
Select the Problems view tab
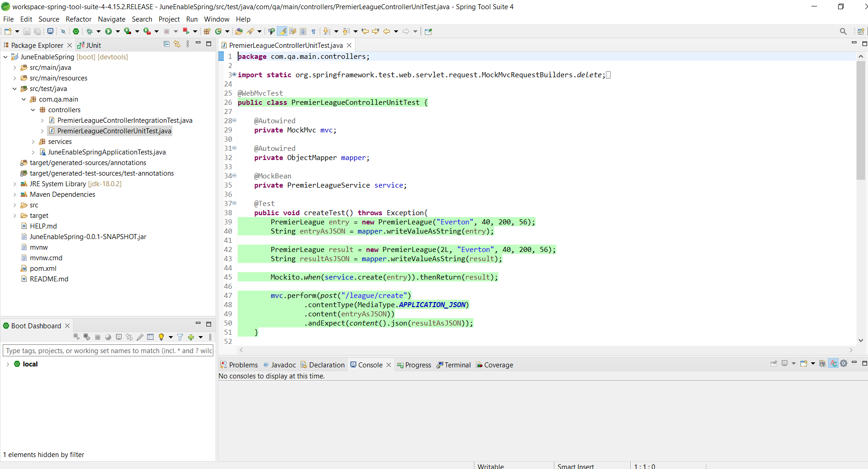click(x=243, y=365)
